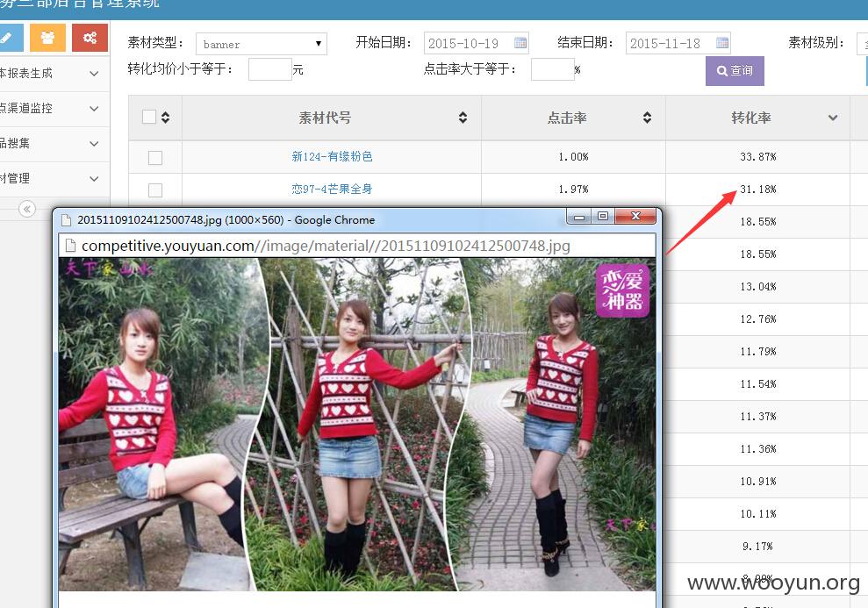This screenshot has width=868, height=608.
Task: Open the 新124-有缘粉色 material link
Action: 332,156
